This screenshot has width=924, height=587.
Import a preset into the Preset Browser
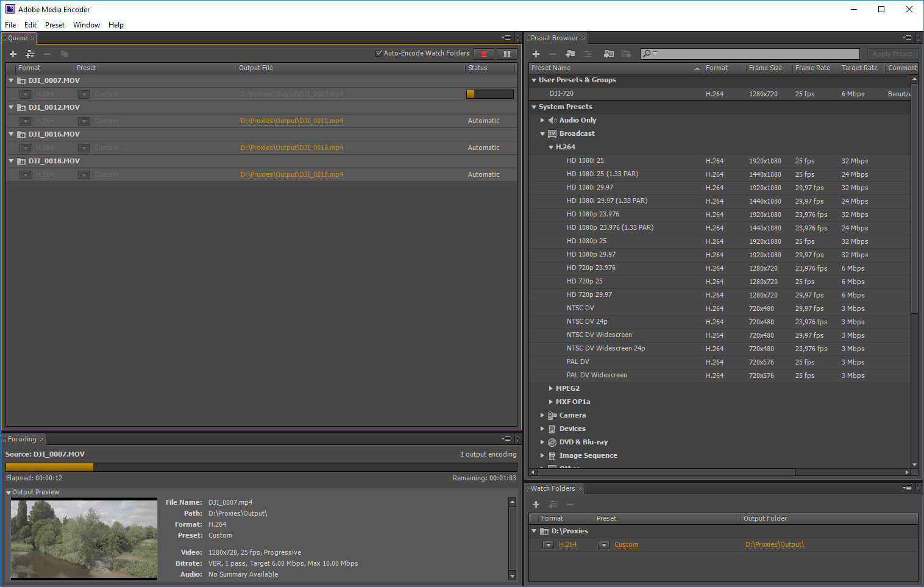(x=608, y=54)
